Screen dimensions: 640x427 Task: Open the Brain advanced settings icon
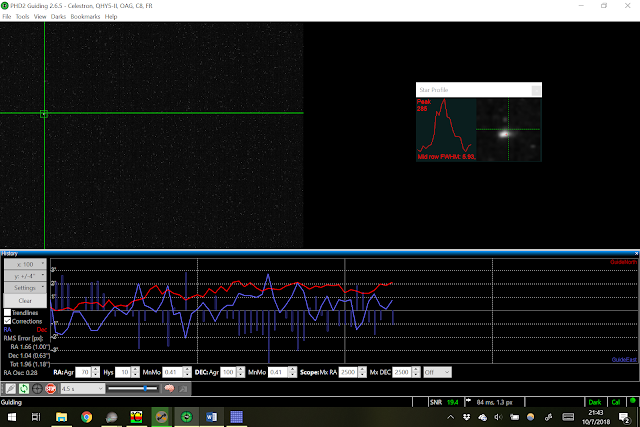[x=169, y=389]
